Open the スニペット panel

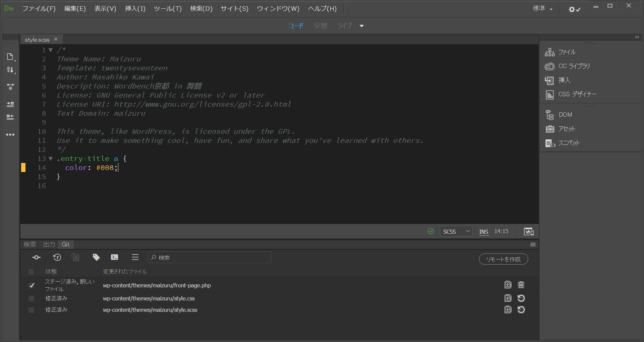[x=569, y=143]
